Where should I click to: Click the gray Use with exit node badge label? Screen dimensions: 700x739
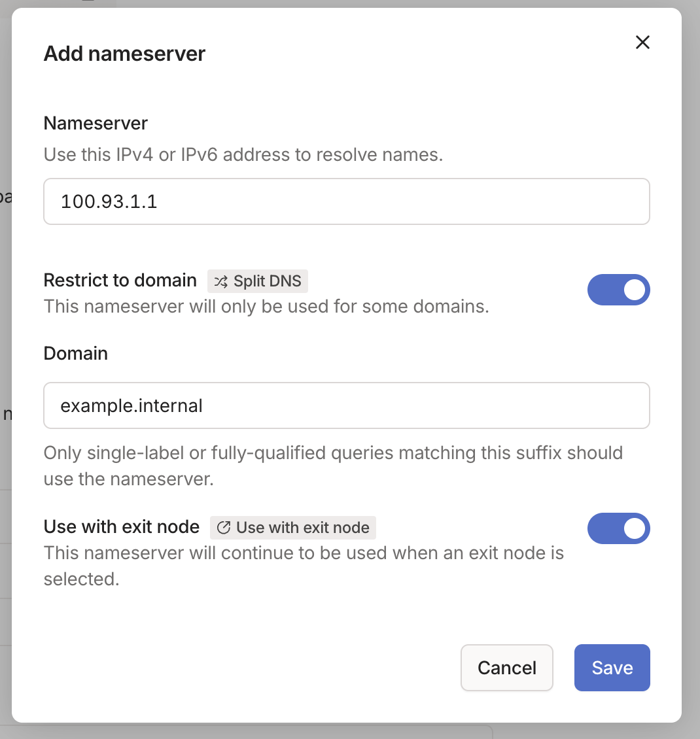point(303,528)
